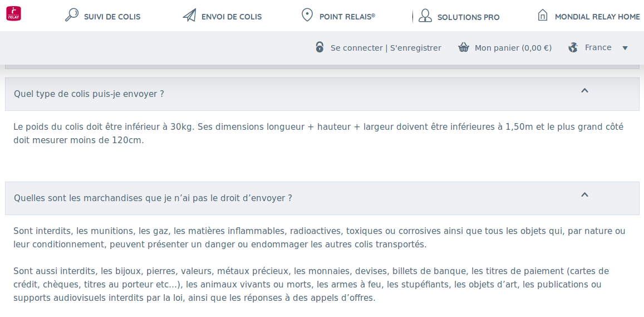
Task: Open the Envoi de colis menu
Action: [x=232, y=17]
